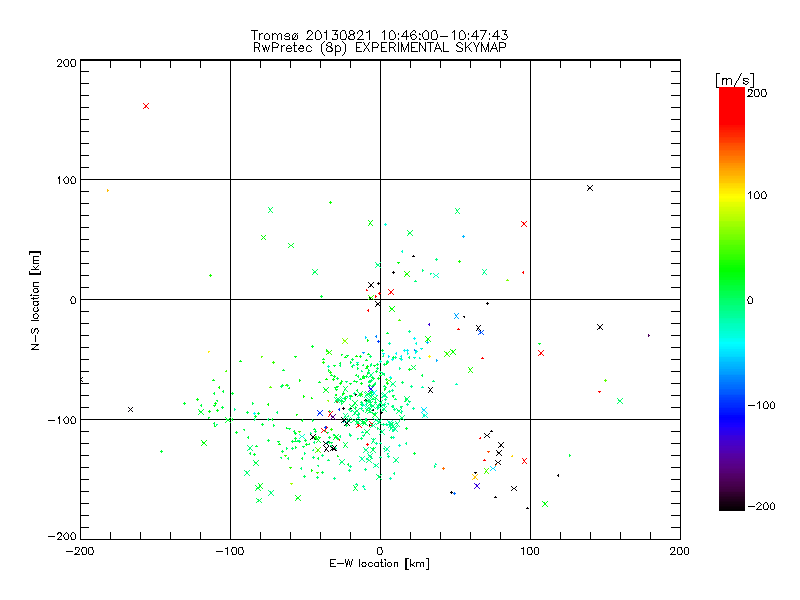Viewport: 800px width, 600px height.
Task: Click the "0" label beside the colorbar
Action: click(x=750, y=301)
